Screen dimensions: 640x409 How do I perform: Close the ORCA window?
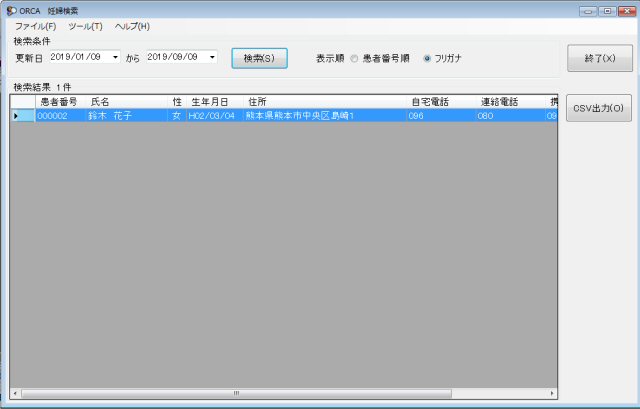(627, 11)
